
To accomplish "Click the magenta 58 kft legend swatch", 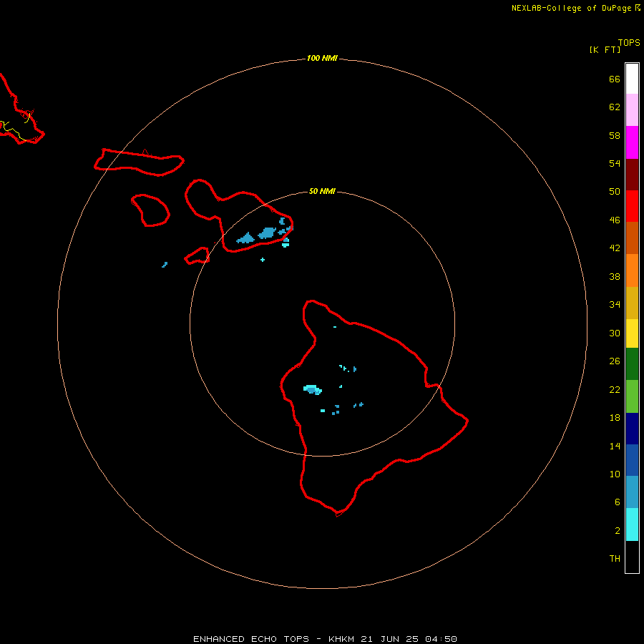I will (x=632, y=142).
